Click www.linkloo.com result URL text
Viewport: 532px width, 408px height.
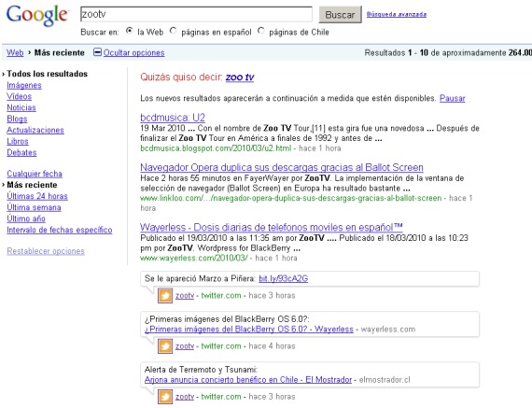pos(291,198)
